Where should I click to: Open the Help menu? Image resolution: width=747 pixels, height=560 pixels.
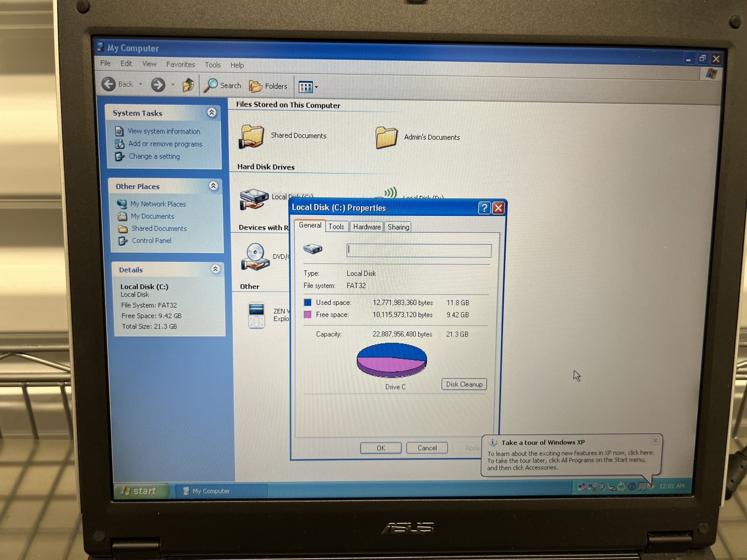[237, 65]
